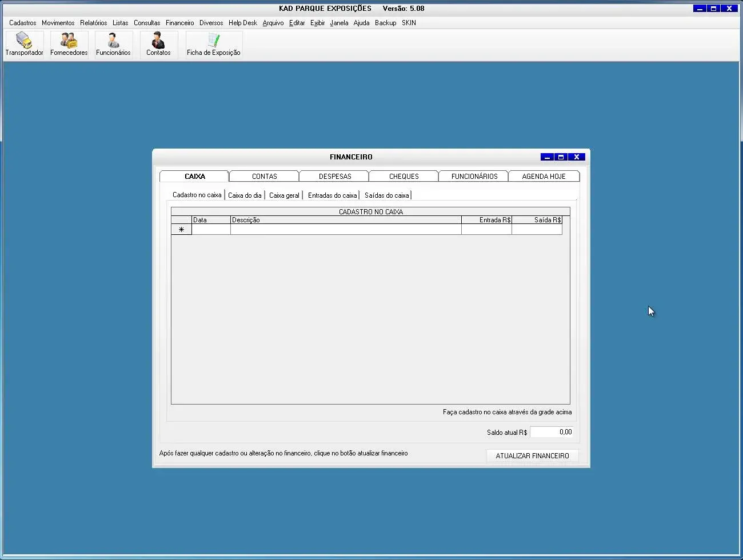The width and height of the screenshot is (743, 560).
Task: Switch to the FUNCIONÁRIOS tab
Action: coord(474,176)
